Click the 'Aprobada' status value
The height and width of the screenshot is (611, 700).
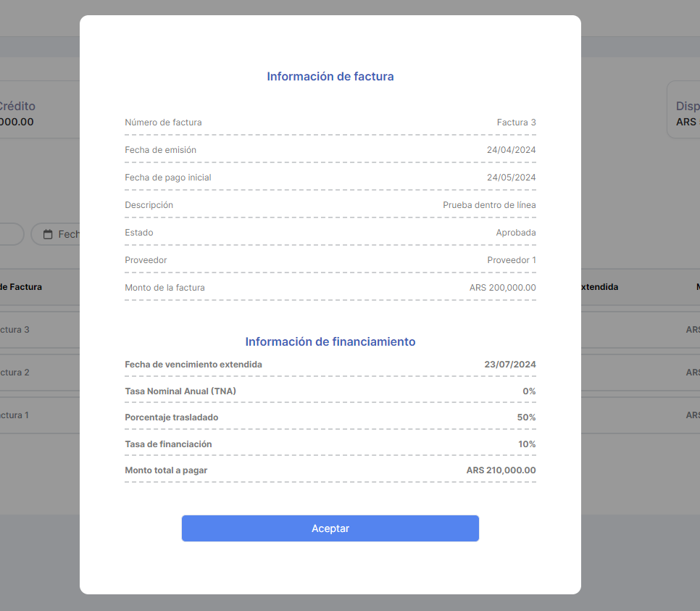coord(515,233)
